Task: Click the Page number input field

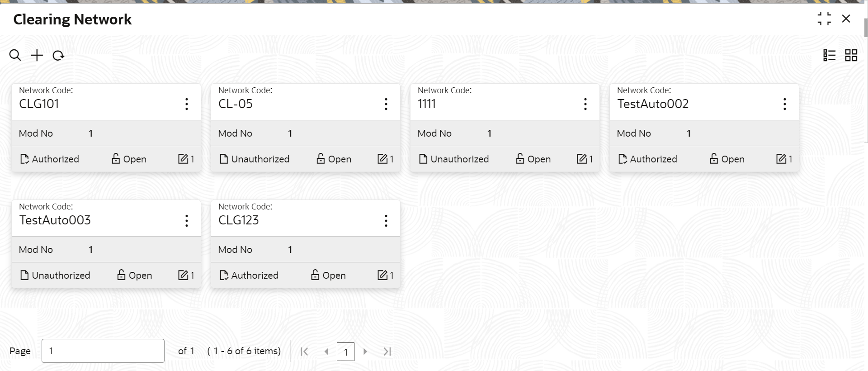Action: 103,351
